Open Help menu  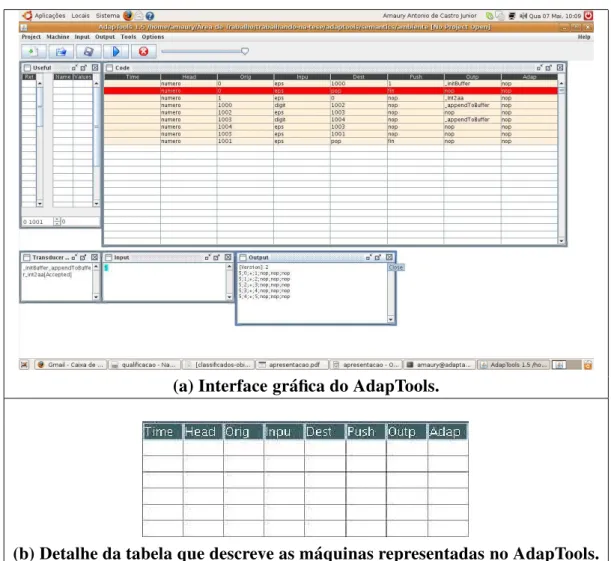[584, 37]
